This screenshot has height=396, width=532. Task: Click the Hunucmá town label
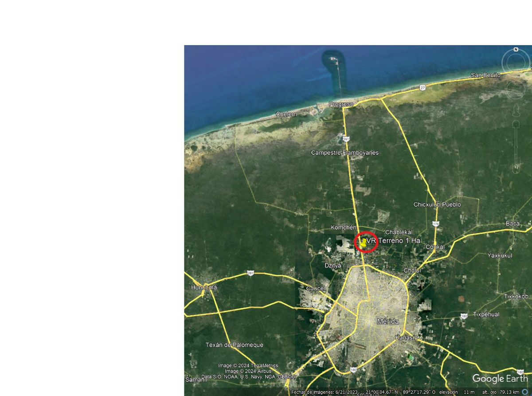(x=204, y=287)
